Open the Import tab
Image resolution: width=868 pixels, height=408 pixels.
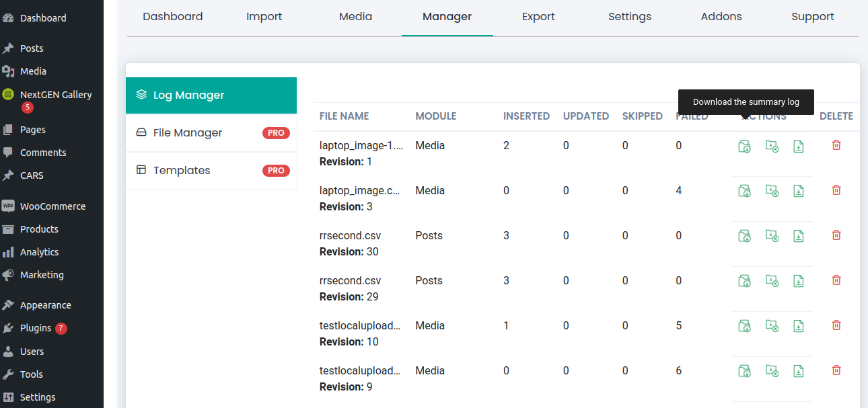264,17
